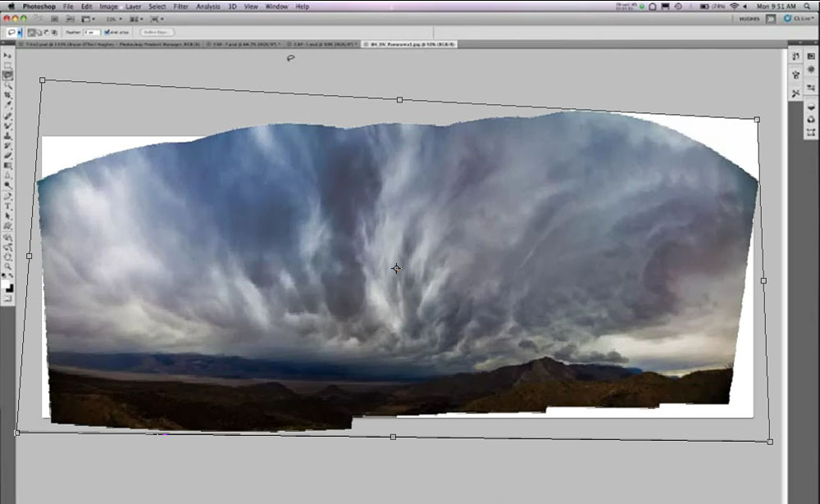Viewport: 820px width, 504px height.
Task: Open the Image menu
Action: (108, 7)
